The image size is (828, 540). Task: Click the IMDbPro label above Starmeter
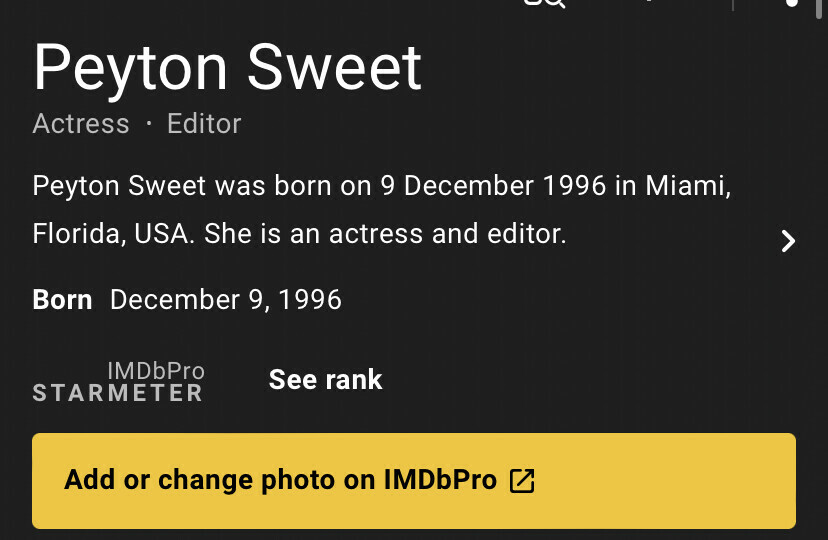coord(155,371)
